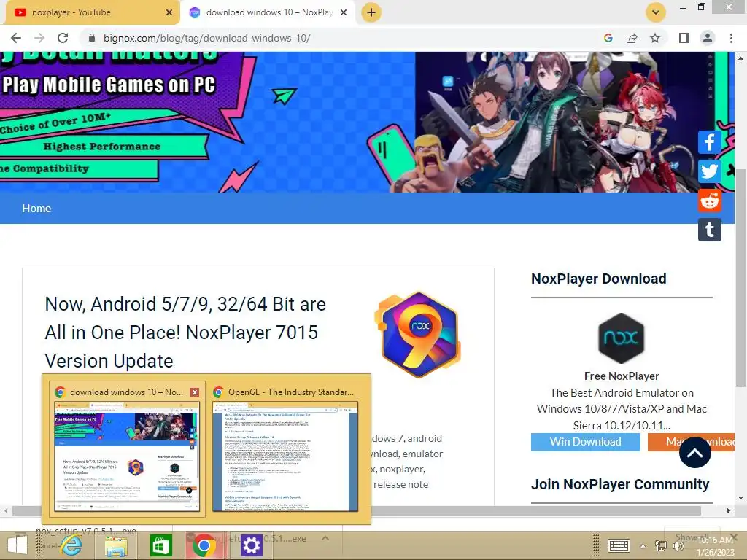Click the Win Download button
Viewport: 747px width, 560px height.
pos(586,442)
